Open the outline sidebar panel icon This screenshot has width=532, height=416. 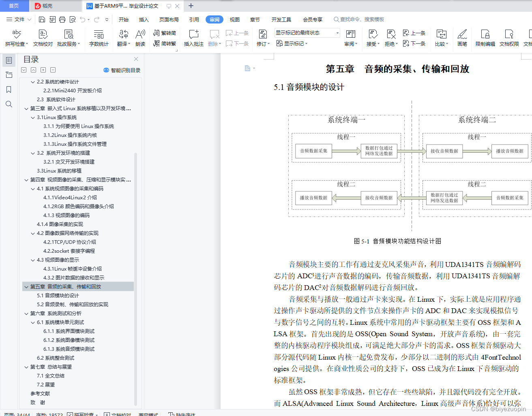coord(9,60)
